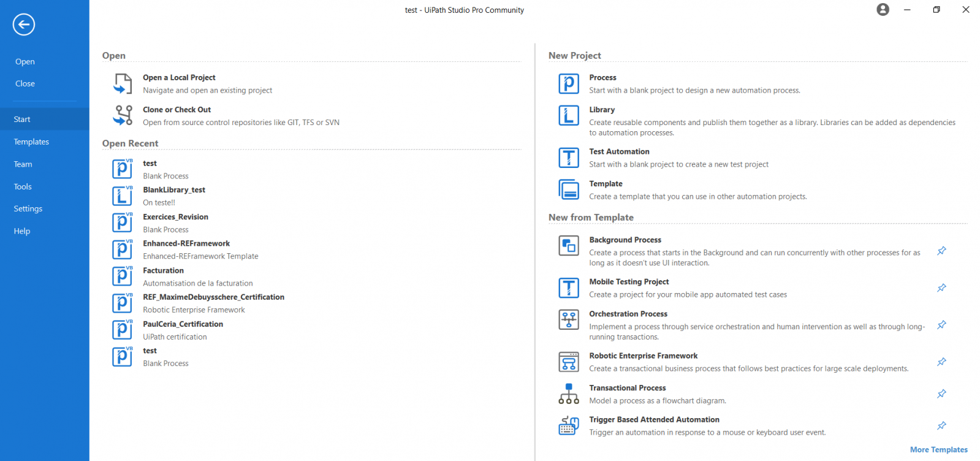The image size is (980, 461).
Task: Pin the Mobile Testing Project template
Action: point(941,288)
